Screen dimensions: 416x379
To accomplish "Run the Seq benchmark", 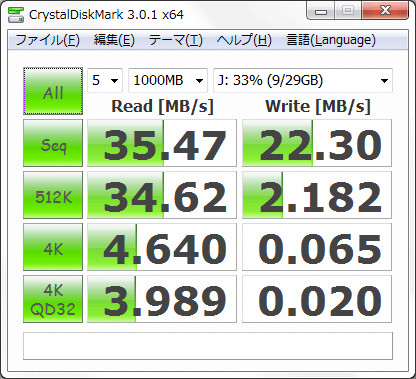I will coord(53,143).
